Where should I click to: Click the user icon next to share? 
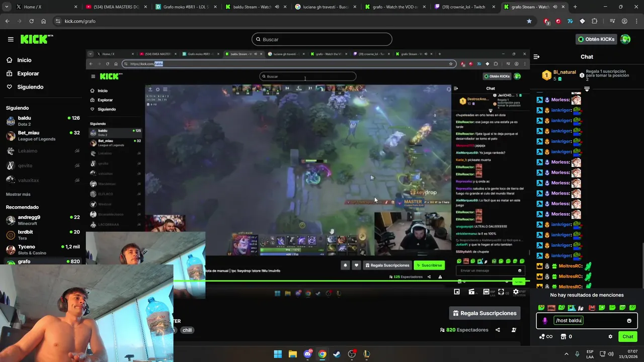point(514,330)
